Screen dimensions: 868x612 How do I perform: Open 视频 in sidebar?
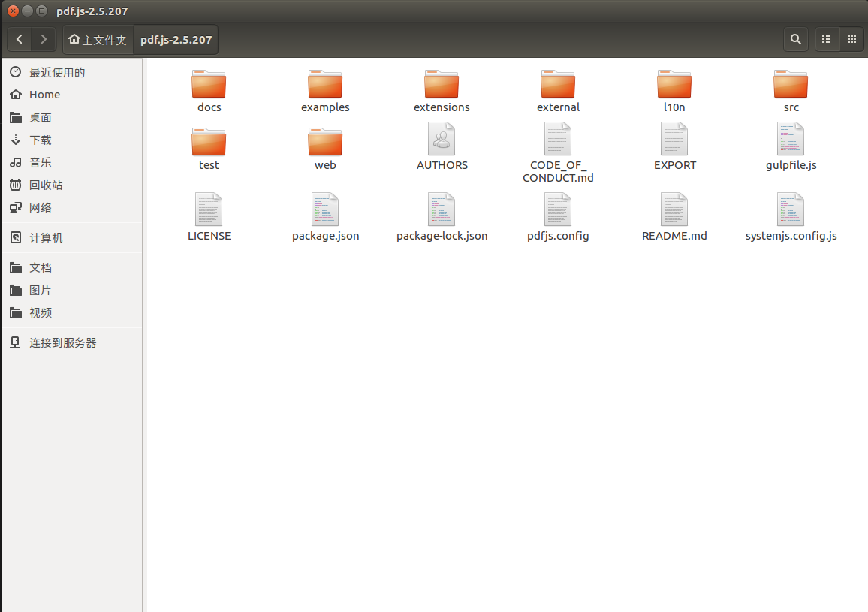[72, 313]
